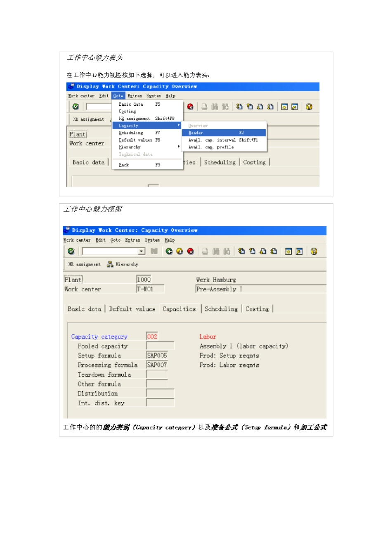Click HR assignment button in T-M01 window

coord(84,264)
